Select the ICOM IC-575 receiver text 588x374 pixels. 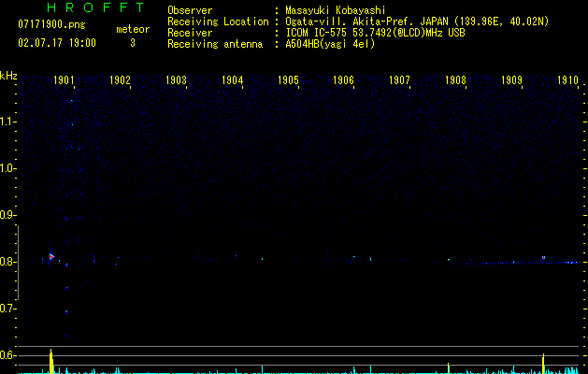click(x=375, y=33)
